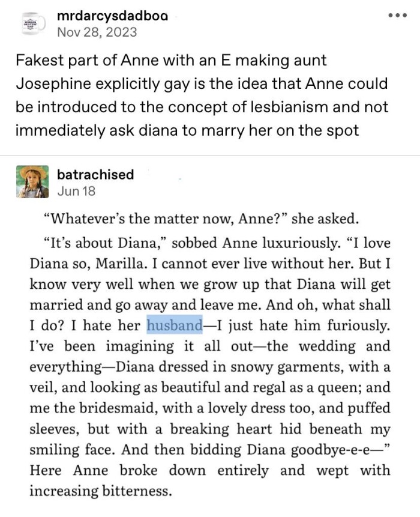Click the Jun 18 reblog date

tap(76, 192)
